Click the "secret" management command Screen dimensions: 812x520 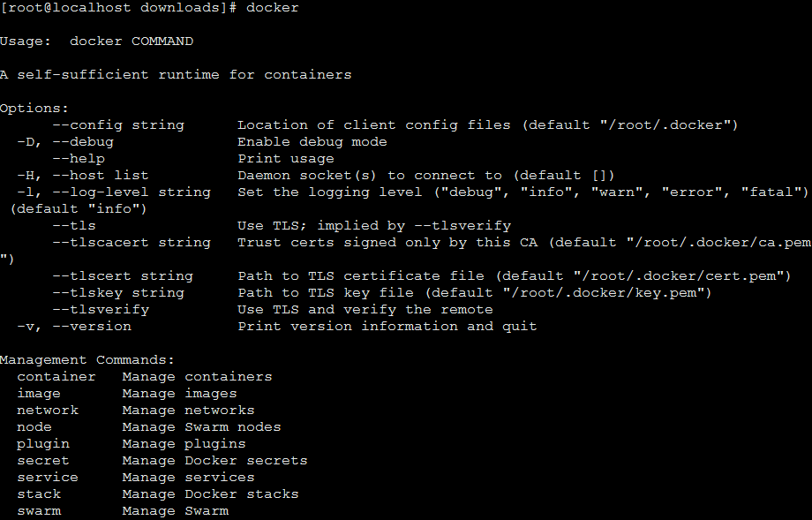[x=43, y=461]
